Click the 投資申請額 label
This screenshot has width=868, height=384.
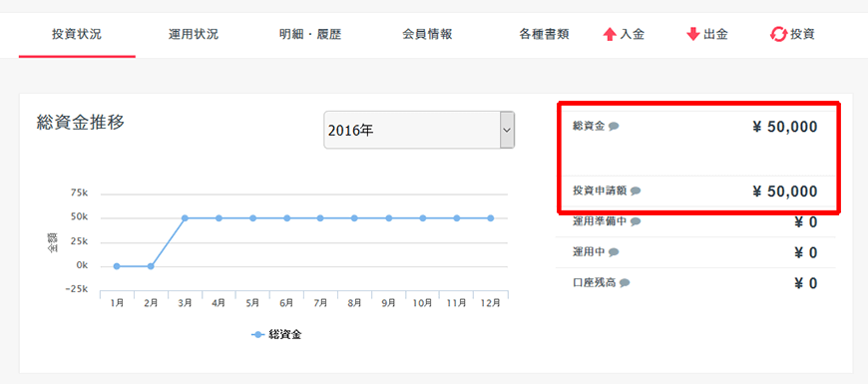coord(600,191)
